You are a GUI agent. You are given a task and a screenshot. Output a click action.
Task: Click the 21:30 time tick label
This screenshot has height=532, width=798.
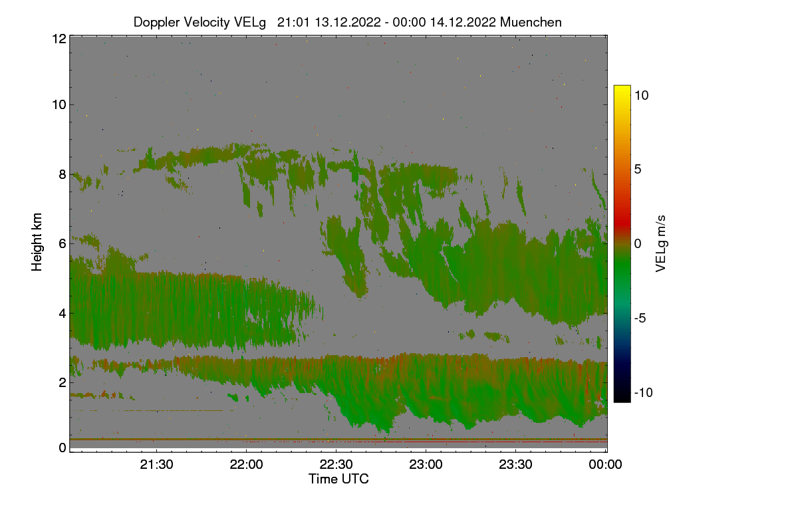pos(156,465)
